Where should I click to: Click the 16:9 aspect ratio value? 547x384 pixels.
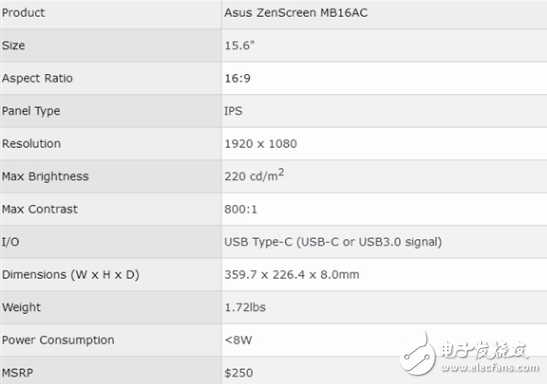tap(238, 78)
